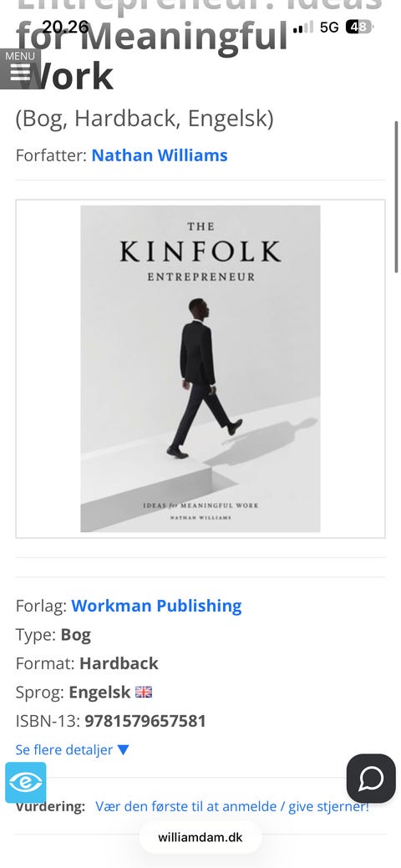401x868 pixels.
Task: Tap the cellular signal bars icon
Action: pyautogui.click(x=303, y=27)
